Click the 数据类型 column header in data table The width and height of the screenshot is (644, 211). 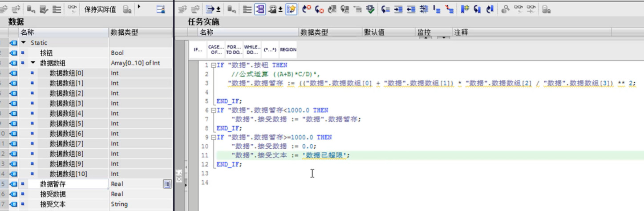coord(140,32)
